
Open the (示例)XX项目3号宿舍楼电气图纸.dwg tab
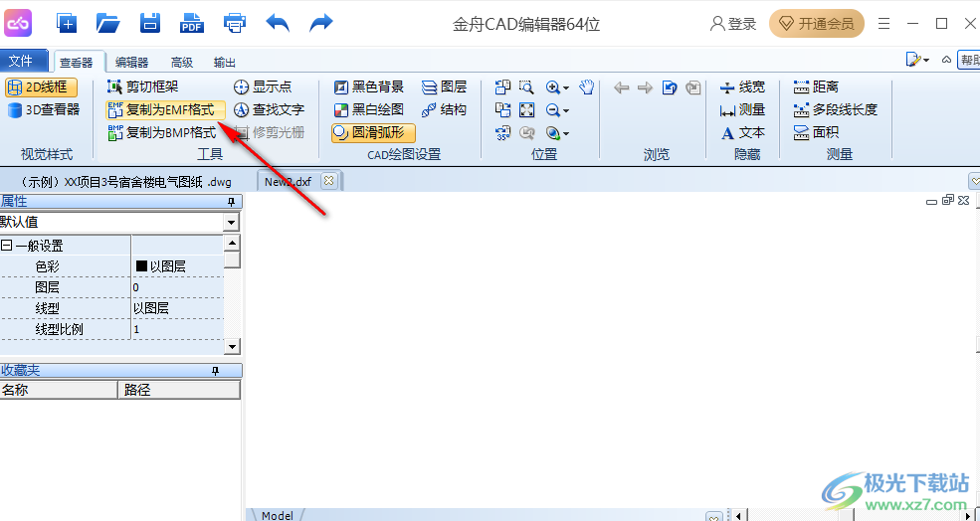click(x=125, y=182)
